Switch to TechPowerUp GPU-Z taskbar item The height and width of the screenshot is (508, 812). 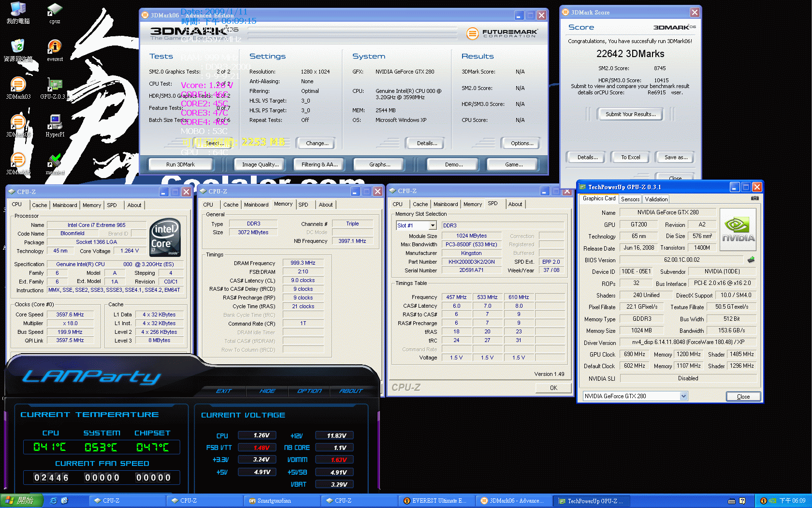point(591,501)
